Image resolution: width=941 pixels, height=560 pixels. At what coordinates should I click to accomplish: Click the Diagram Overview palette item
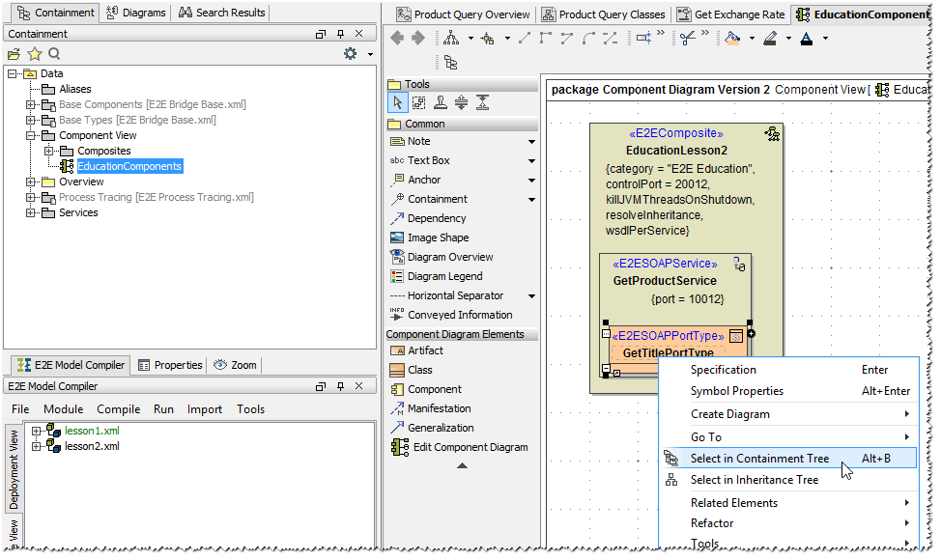pos(449,257)
